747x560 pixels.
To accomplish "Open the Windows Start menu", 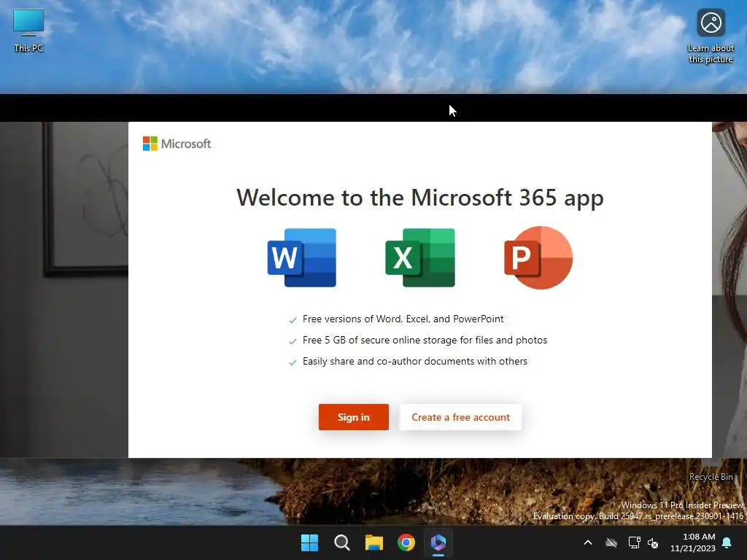I will 309,542.
